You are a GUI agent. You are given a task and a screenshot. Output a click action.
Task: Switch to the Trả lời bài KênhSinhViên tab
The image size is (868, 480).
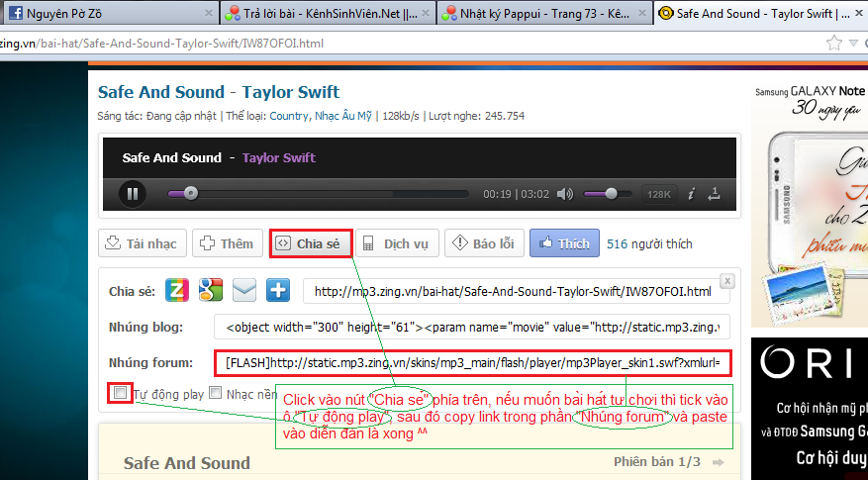click(x=327, y=13)
